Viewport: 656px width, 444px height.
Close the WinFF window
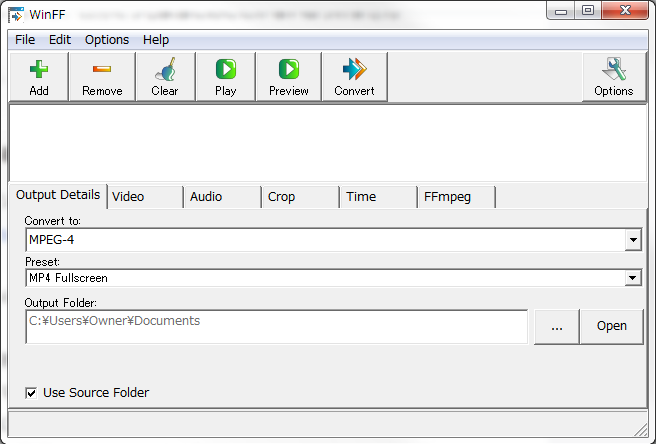(625, 10)
